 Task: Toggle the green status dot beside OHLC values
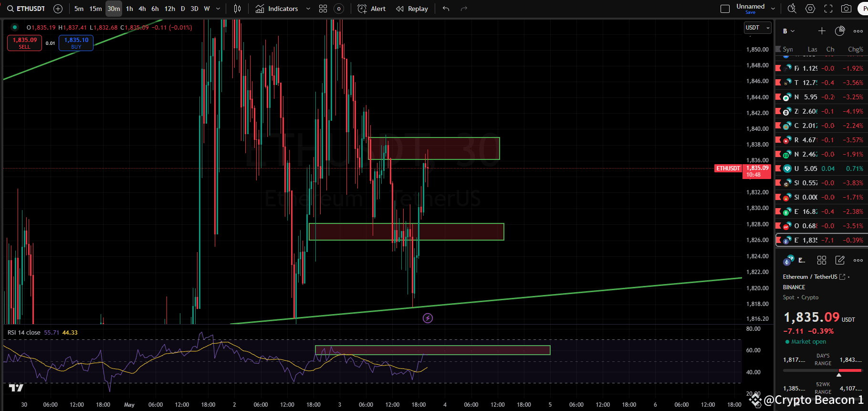click(15, 27)
